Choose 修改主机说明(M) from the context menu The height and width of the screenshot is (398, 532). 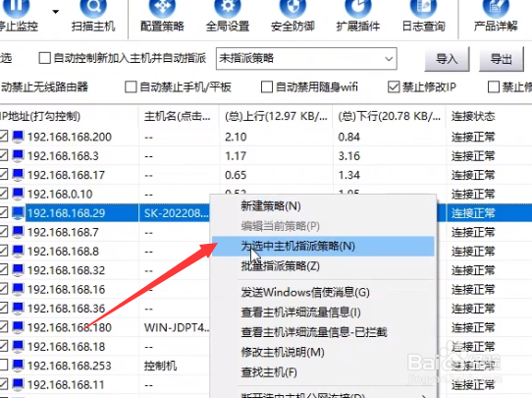pyautogui.click(x=323, y=352)
